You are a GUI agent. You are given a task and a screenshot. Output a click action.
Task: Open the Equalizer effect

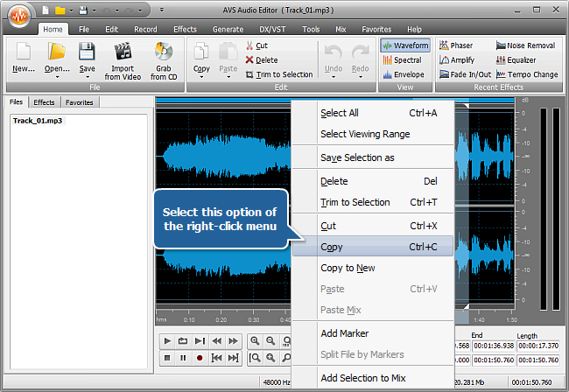[516, 59]
